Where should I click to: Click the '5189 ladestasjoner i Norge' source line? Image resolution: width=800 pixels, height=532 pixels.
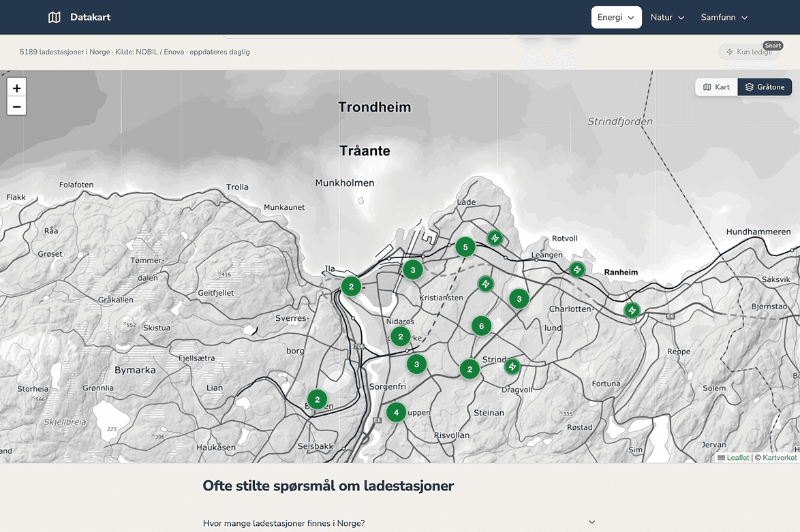tap(135, 52)
